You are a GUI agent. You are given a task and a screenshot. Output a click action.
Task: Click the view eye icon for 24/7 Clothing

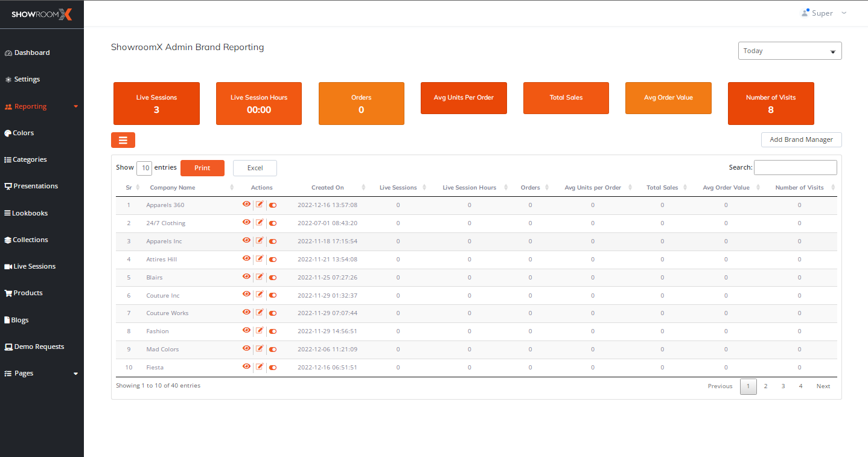coord(246,223)
